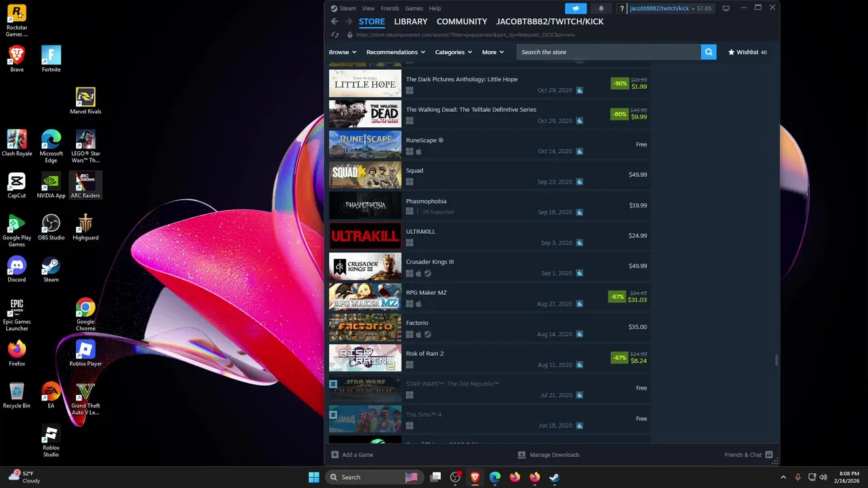Open the Games menu
Image resolution: width=868 pixels, height=488 pixels.
coord(414,9)
